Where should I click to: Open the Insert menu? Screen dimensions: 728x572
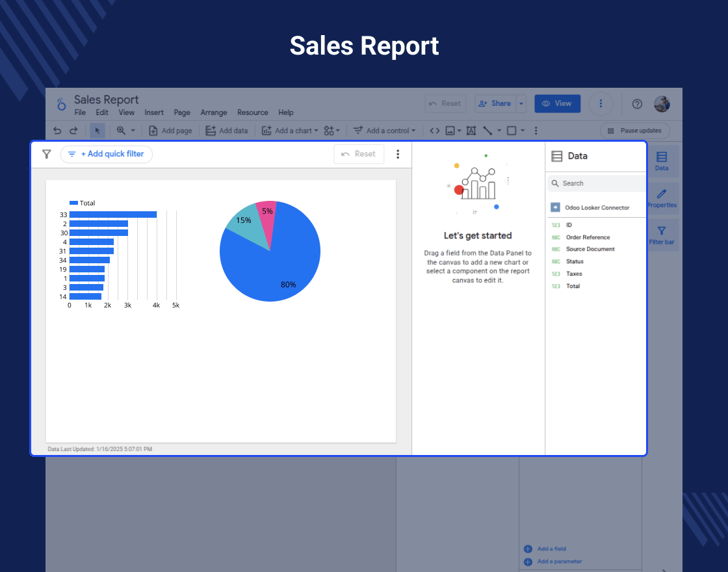153,112
